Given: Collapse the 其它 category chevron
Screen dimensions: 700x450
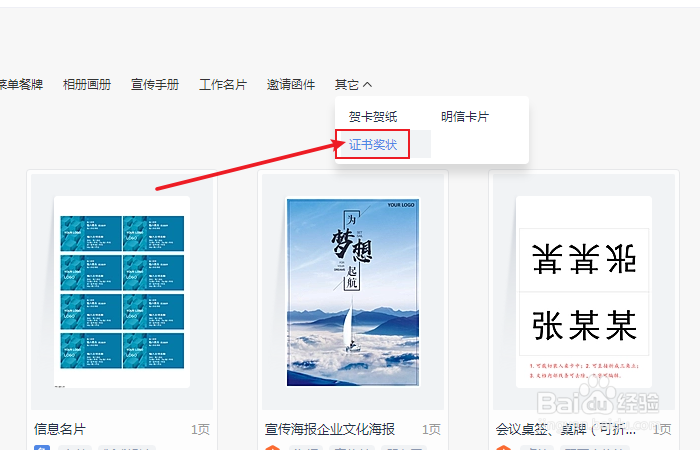Looking at the screenshot, I should (367, 85).
